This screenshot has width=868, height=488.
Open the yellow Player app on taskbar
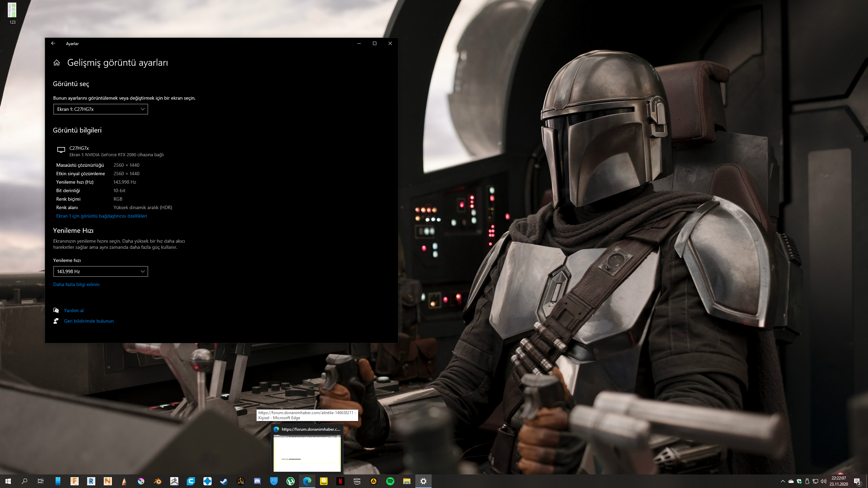[x=324, y=481]
